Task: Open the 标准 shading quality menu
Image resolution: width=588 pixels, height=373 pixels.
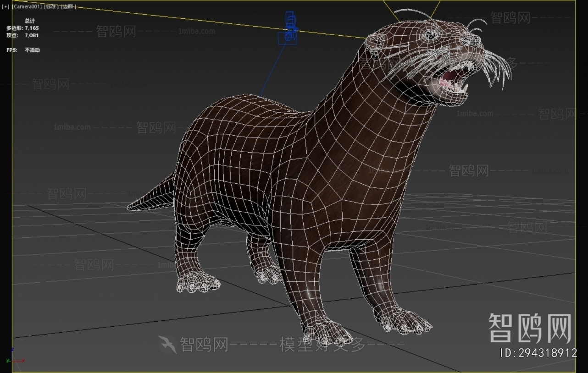Action: click(52, 7)
